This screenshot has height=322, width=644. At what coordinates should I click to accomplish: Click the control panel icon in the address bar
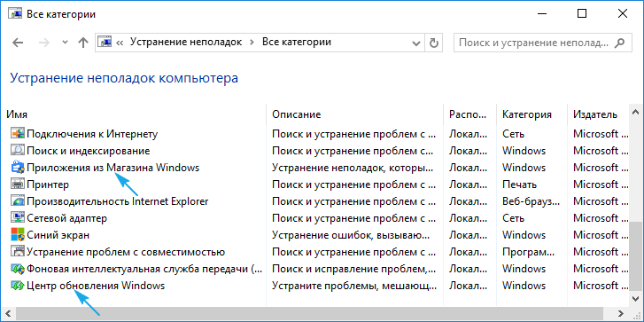(x=105, y=42)
